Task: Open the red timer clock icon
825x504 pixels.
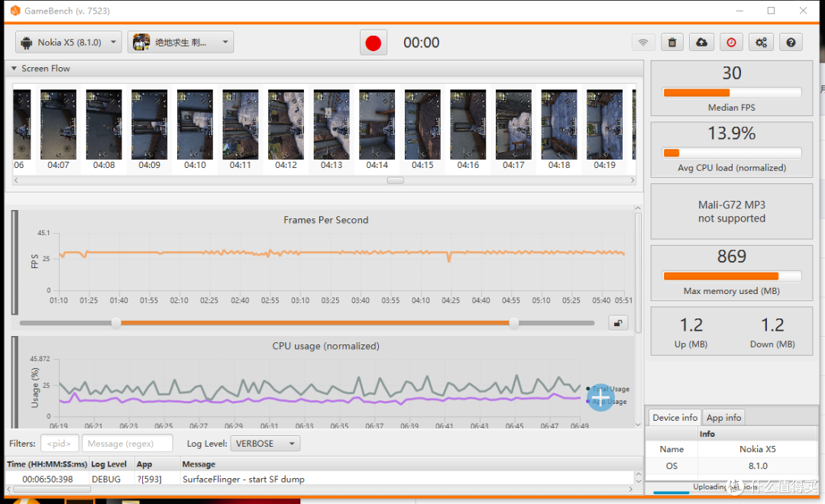Action: tap(731, 43)
